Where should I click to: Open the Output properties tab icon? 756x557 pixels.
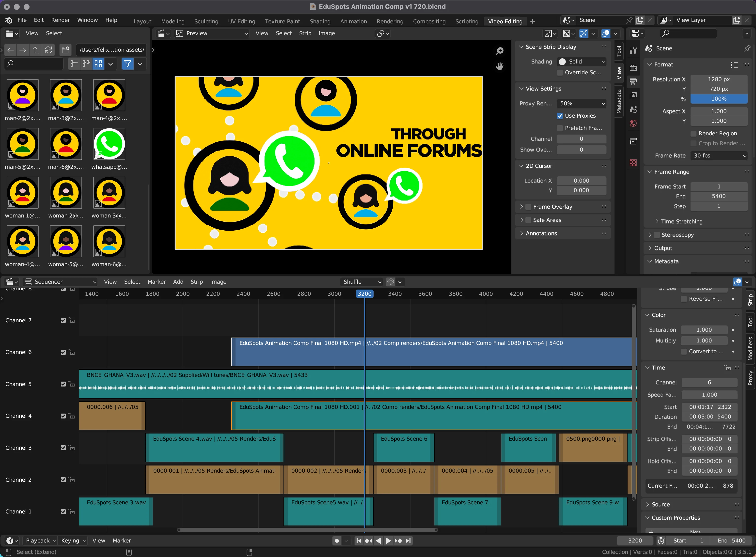633,82
